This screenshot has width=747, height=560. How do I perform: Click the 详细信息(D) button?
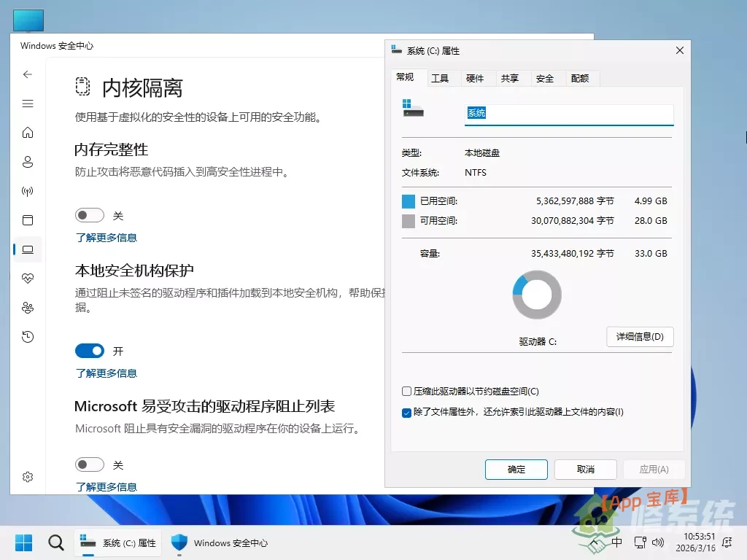coord(640,337)
